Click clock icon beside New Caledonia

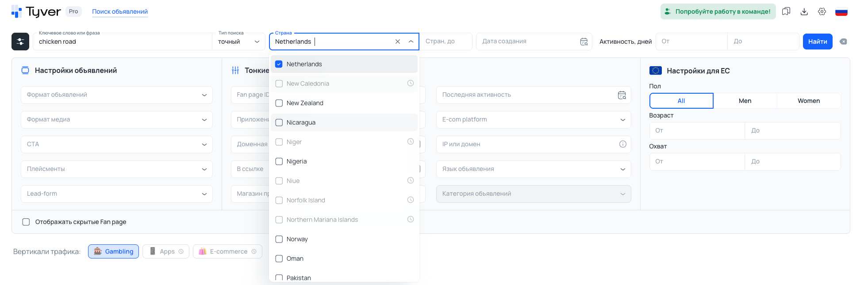(x=411, y=83)
